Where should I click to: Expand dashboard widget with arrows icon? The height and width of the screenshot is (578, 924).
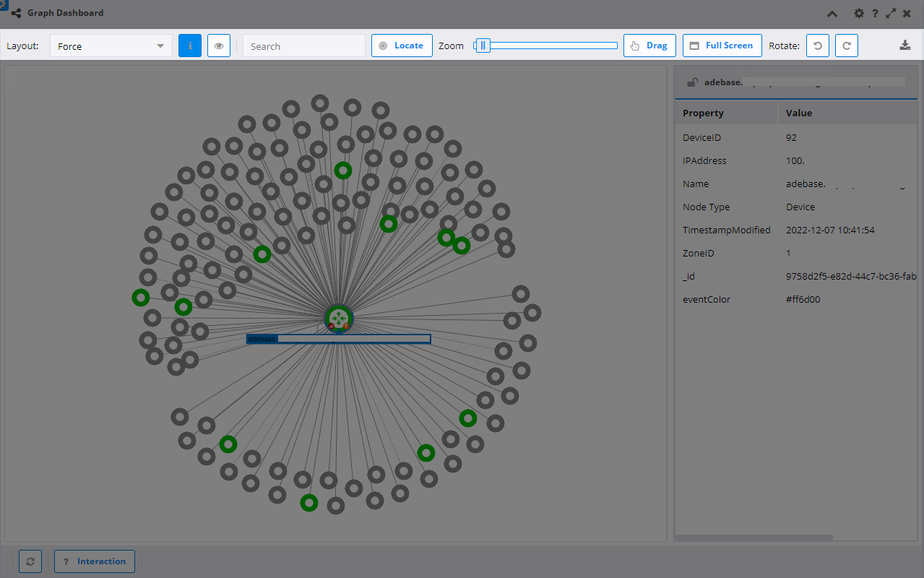(891, 13)
